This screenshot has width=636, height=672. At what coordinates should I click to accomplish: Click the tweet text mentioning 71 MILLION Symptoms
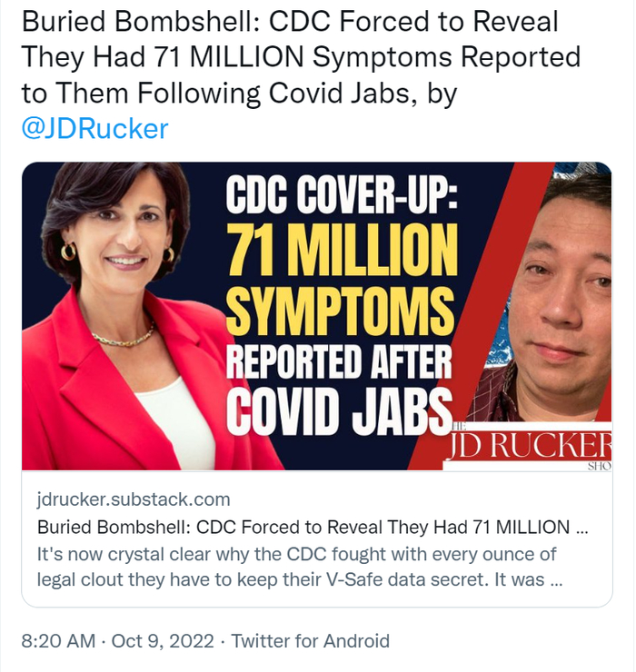pyautogui.click(x=300, y=56)
